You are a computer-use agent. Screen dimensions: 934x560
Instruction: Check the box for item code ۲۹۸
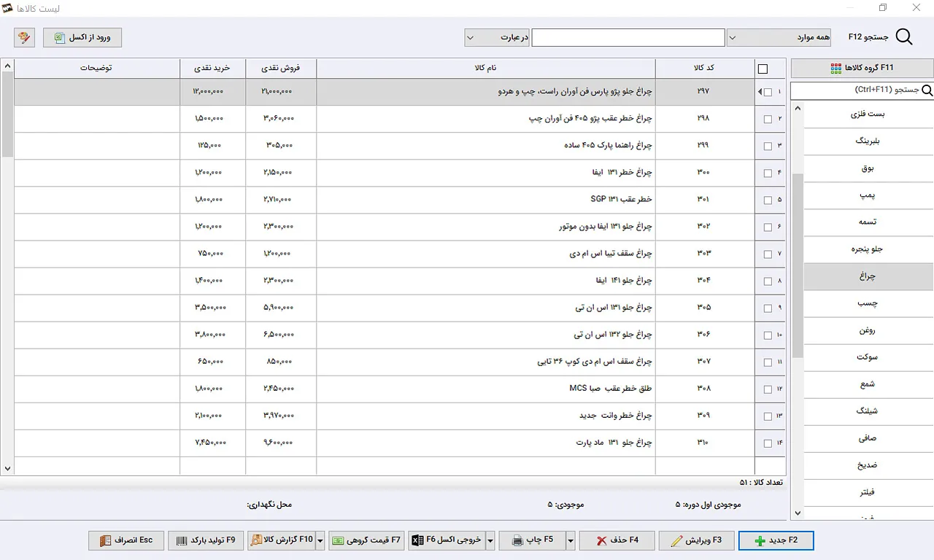(768, 119)
